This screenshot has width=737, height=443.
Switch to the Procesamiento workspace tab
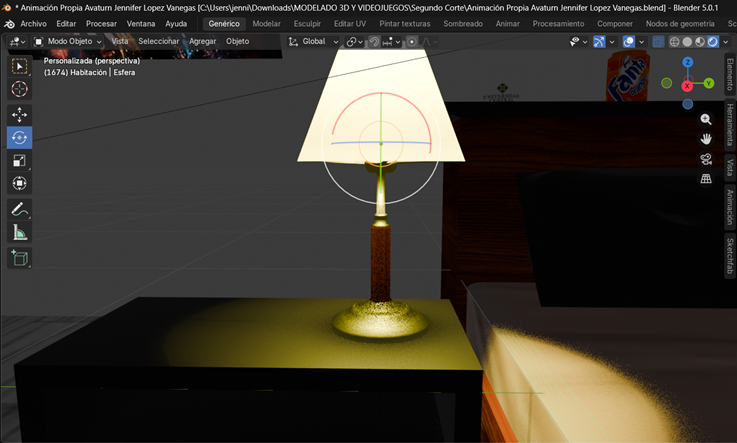(558, 23)
